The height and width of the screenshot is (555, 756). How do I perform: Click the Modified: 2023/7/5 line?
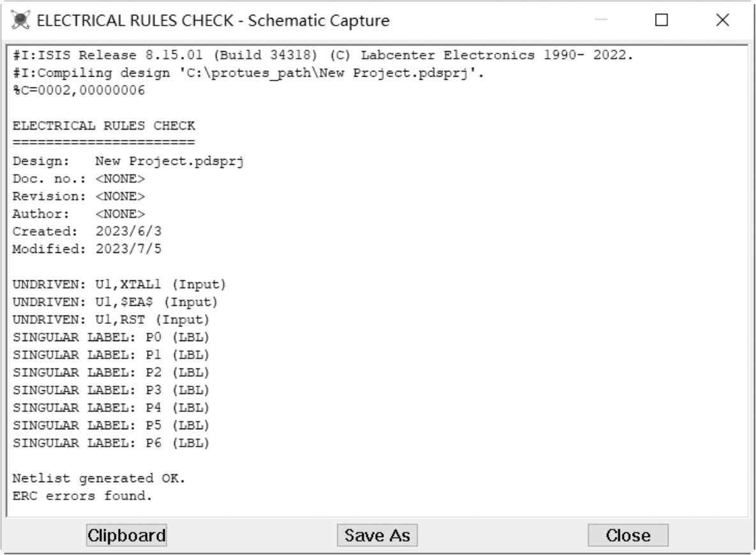pyautogui.click(x=87, y=249)
